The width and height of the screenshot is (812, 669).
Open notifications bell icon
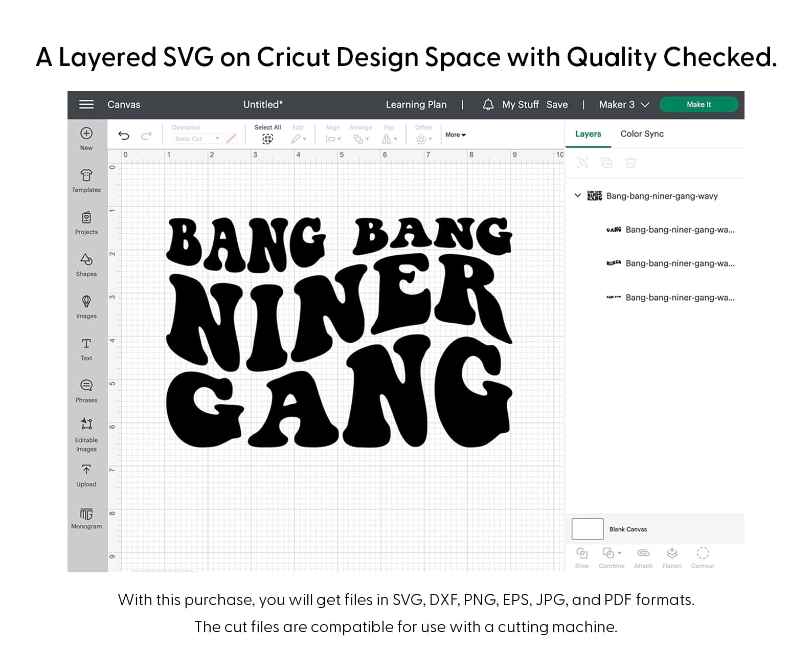(488, 105)
